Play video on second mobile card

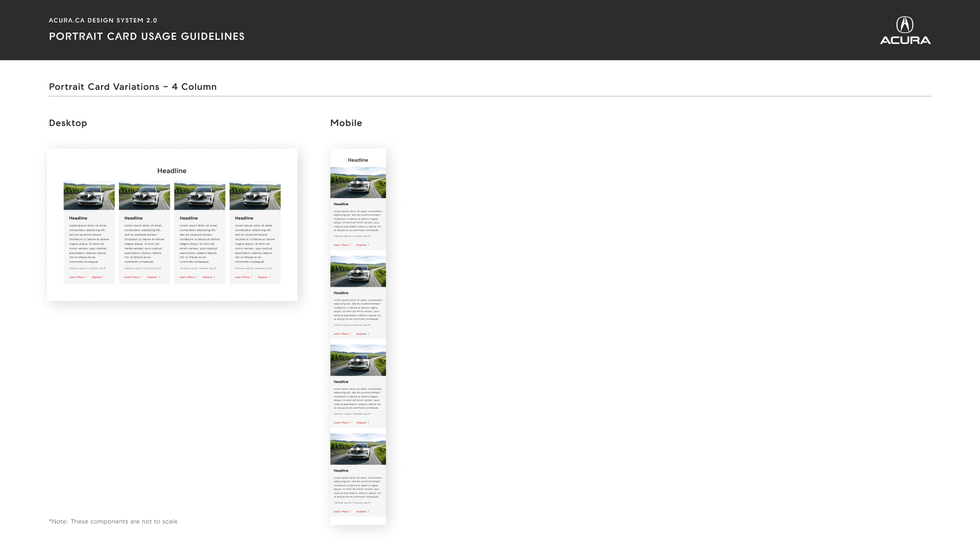(358, 271)
